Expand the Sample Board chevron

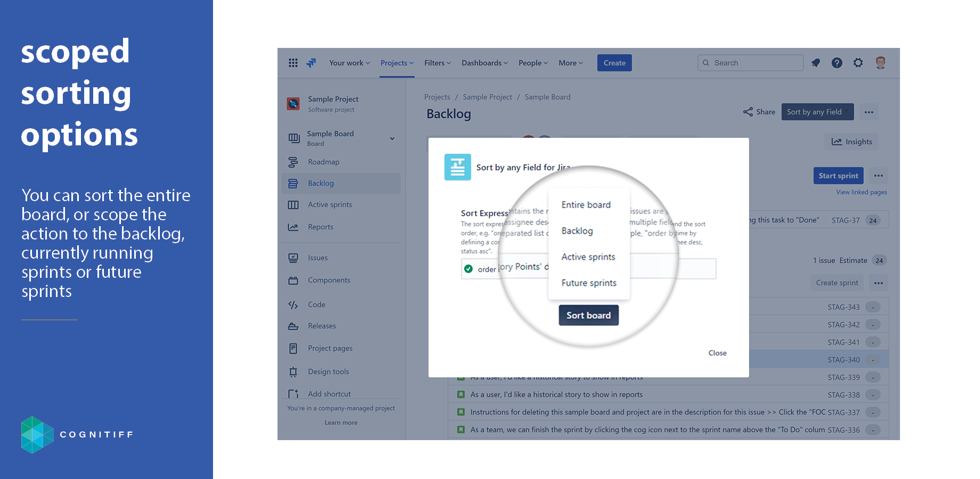[x=392, y=138]
